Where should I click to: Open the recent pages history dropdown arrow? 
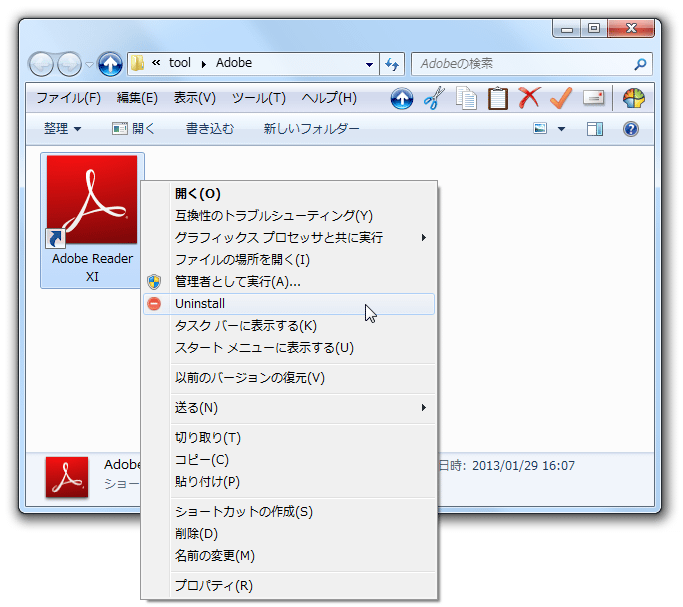click(89, 65)
